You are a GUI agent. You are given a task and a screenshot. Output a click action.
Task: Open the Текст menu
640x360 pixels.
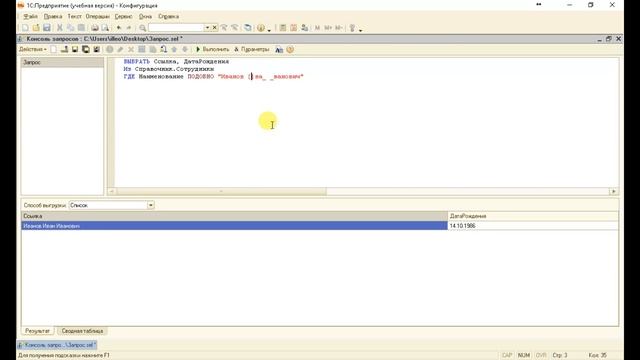pos(74,16)
